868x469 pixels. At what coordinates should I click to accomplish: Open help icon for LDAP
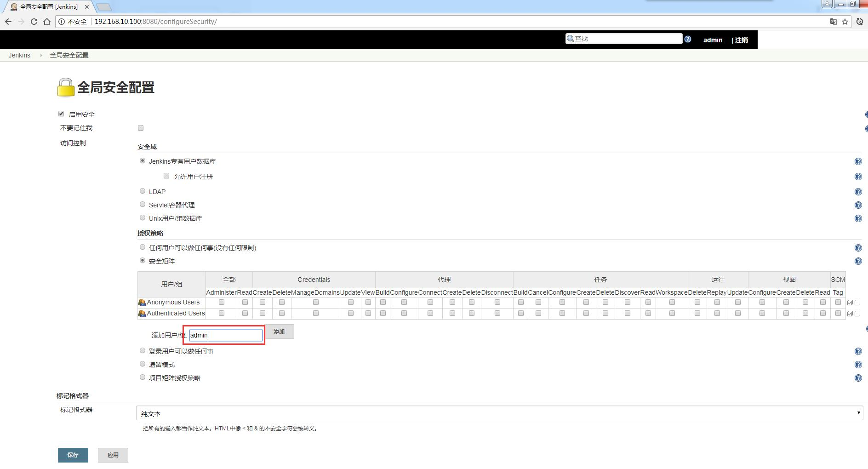[x=858, y=192]
